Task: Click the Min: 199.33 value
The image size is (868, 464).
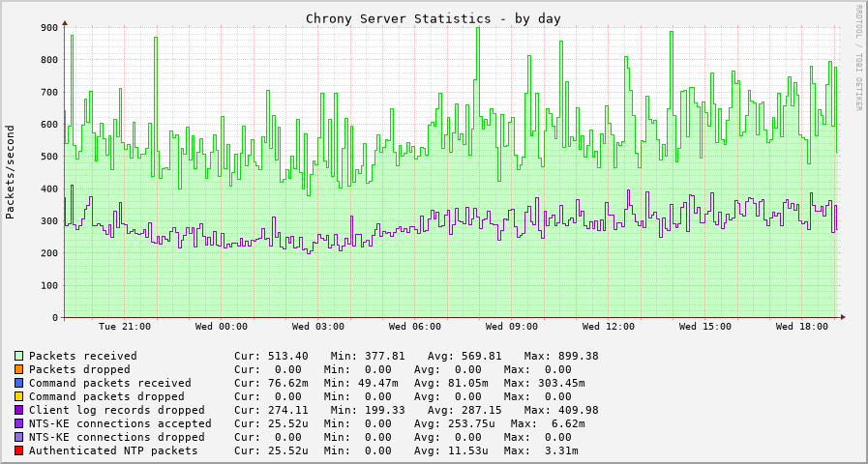Action: [x=368, y=411]
